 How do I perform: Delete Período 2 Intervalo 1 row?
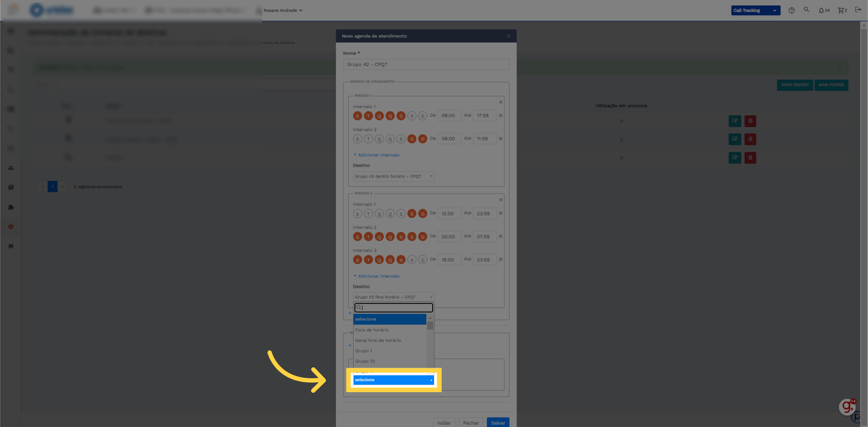tap(500, 213)
